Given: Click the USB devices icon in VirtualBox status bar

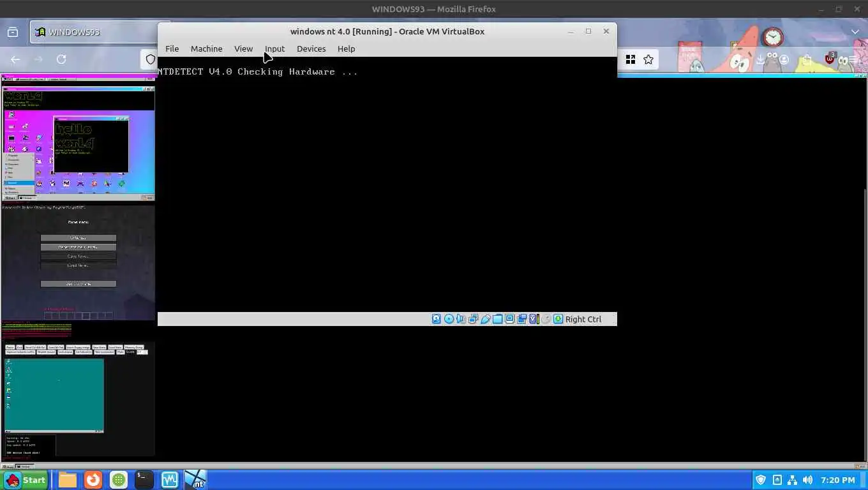Looking at the screenshot, I should [485, 319].
